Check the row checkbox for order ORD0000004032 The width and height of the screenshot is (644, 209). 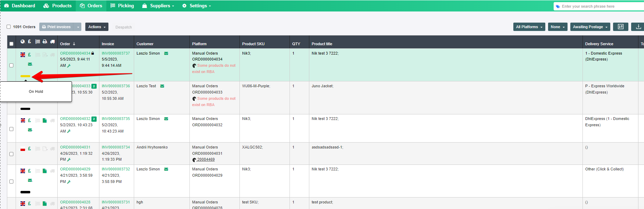point(11,129)
